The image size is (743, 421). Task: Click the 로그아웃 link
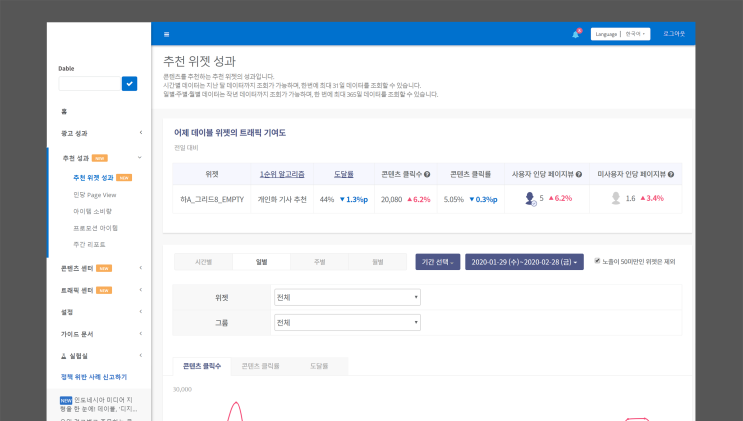pyautogui.click(x=674, y=34)
